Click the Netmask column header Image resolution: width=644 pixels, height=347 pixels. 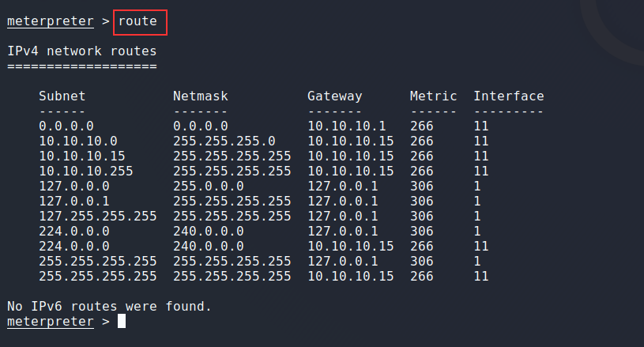point(201,96)
